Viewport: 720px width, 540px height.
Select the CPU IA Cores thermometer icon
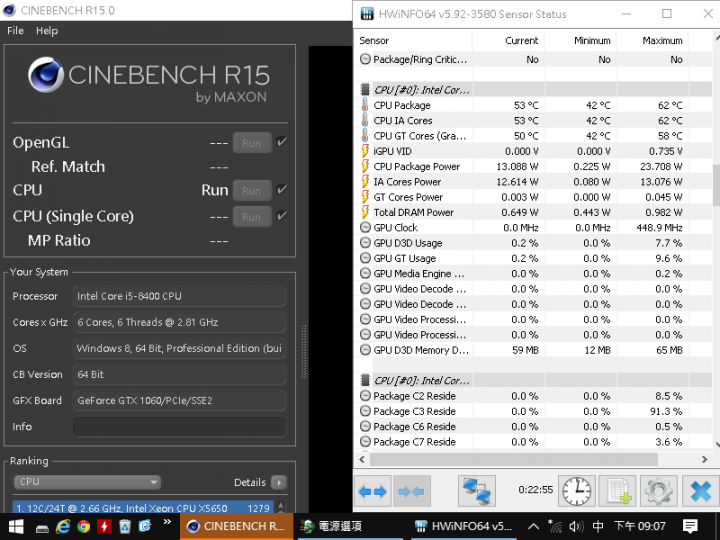[x=365, y=120]
